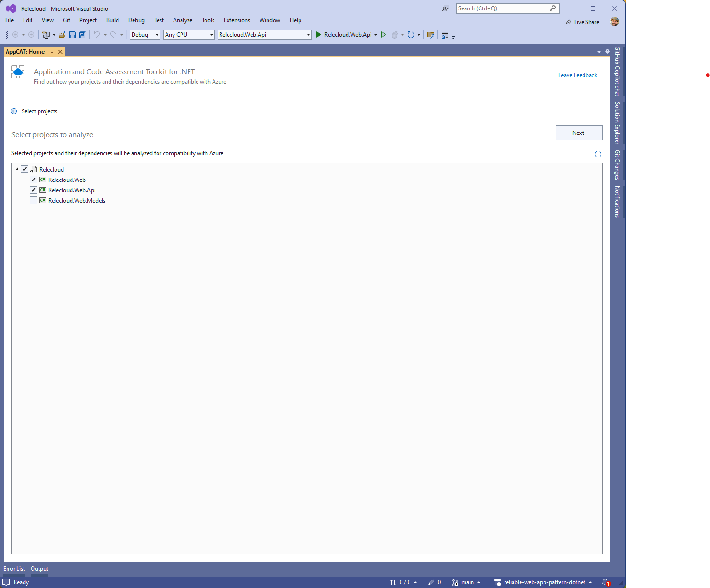Screen dimensions: 710x588
Task: Click the Redo icon
Action: (112, 34)
